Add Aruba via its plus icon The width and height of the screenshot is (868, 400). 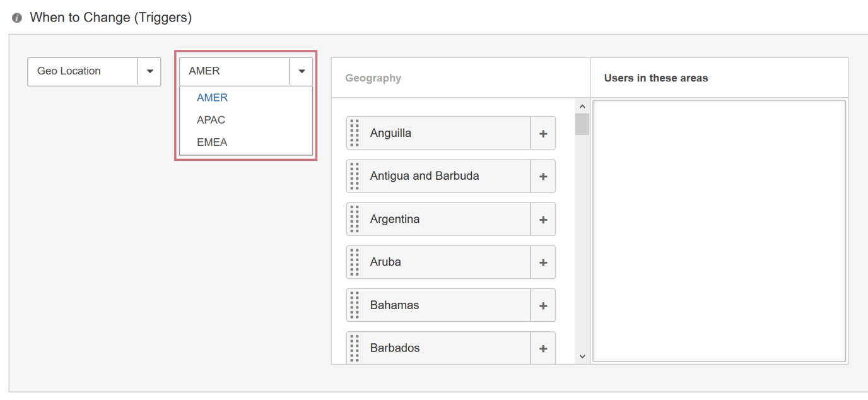(x=542, y=262)
